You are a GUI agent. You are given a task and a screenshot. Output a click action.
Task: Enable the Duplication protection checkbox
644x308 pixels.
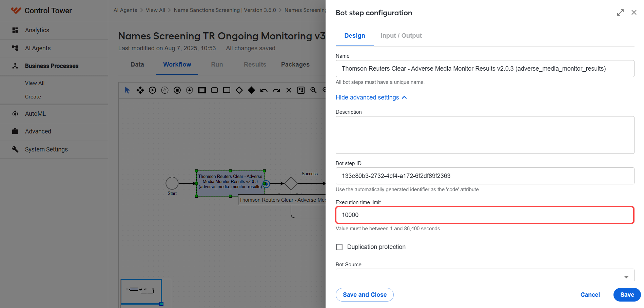coord(339,247)
